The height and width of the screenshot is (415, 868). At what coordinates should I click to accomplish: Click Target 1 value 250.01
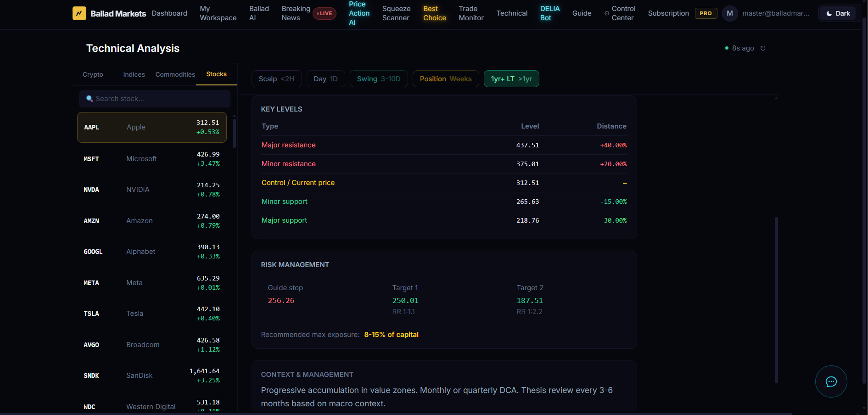coord(405,301)
